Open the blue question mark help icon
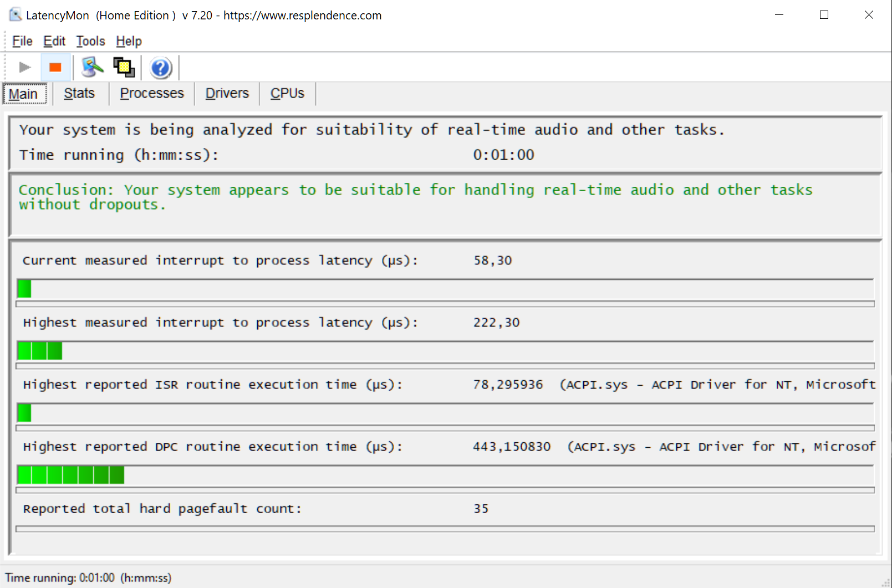 (x=161, y=68)
